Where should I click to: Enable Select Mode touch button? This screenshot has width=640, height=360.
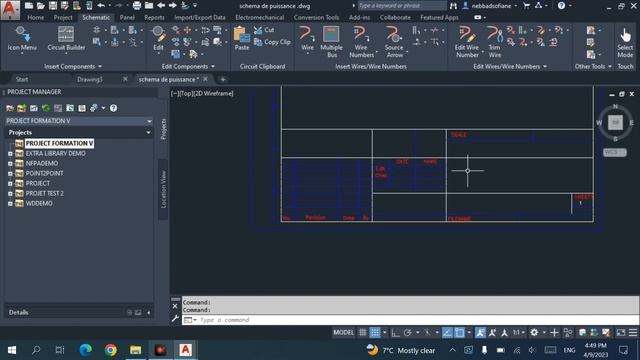click(x=625, y=42)
